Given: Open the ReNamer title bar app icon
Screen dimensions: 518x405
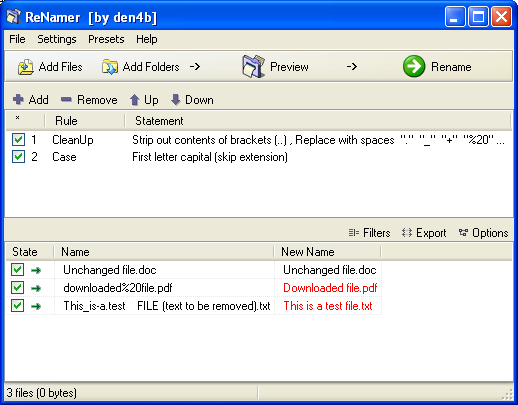Looking at the screenshot, I should [x=14, y=17].
